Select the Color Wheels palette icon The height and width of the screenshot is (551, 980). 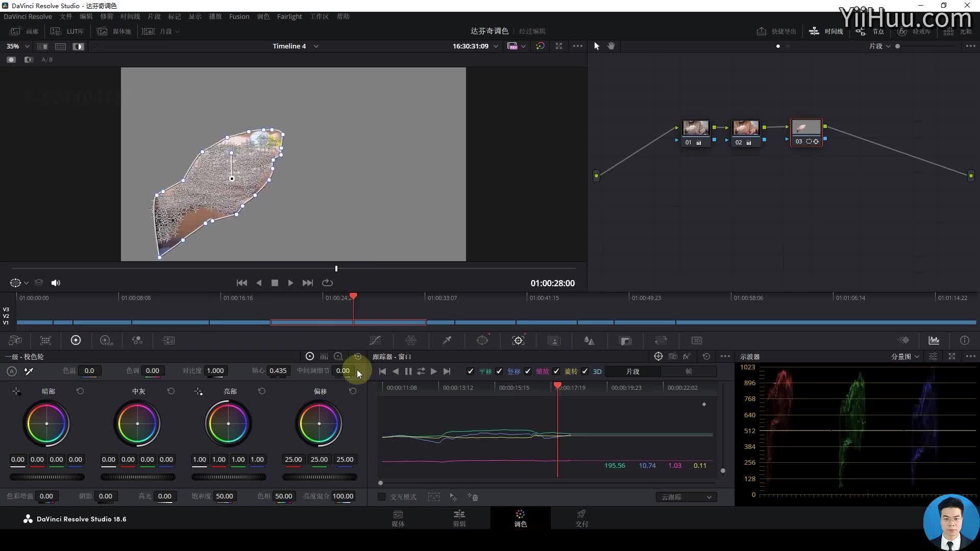pyautogui.click(x=76, y=340)
